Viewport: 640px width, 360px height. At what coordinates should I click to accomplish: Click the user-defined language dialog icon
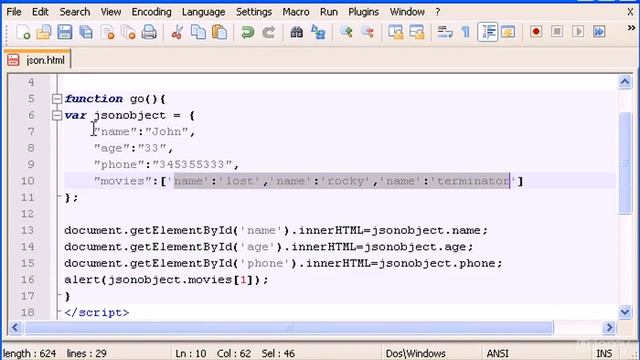point(508,32)
